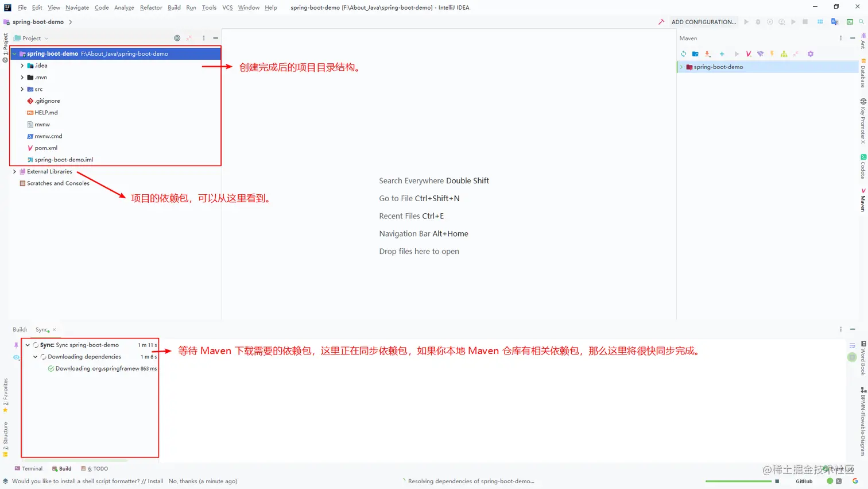Open the green terminal console icon in toolbar

coord(850,22)
